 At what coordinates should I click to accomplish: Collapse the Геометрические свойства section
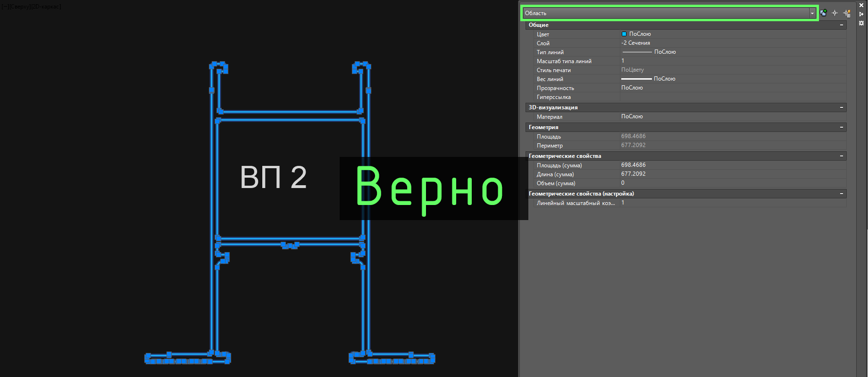pyautogui.click(x=841, y=156)
